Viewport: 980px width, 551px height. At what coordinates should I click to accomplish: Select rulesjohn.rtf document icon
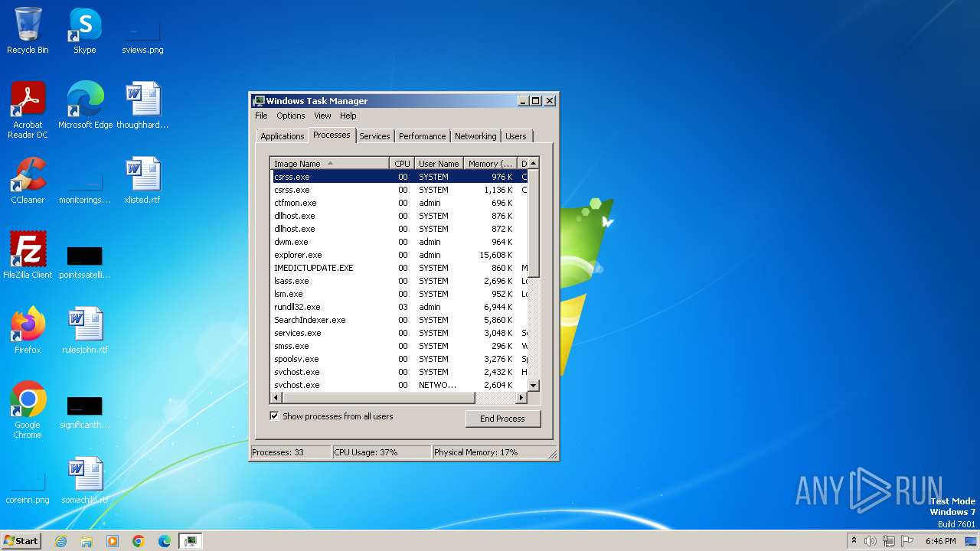85,331
